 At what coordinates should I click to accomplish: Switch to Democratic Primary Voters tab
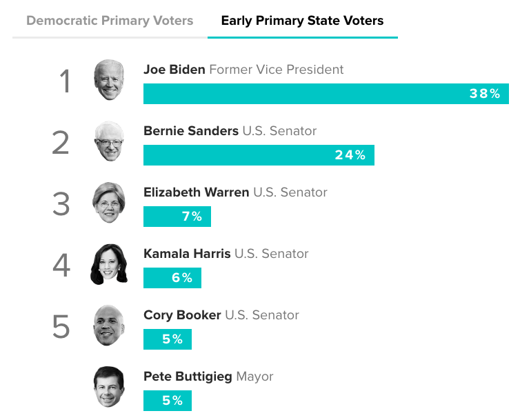pos(110,21)
